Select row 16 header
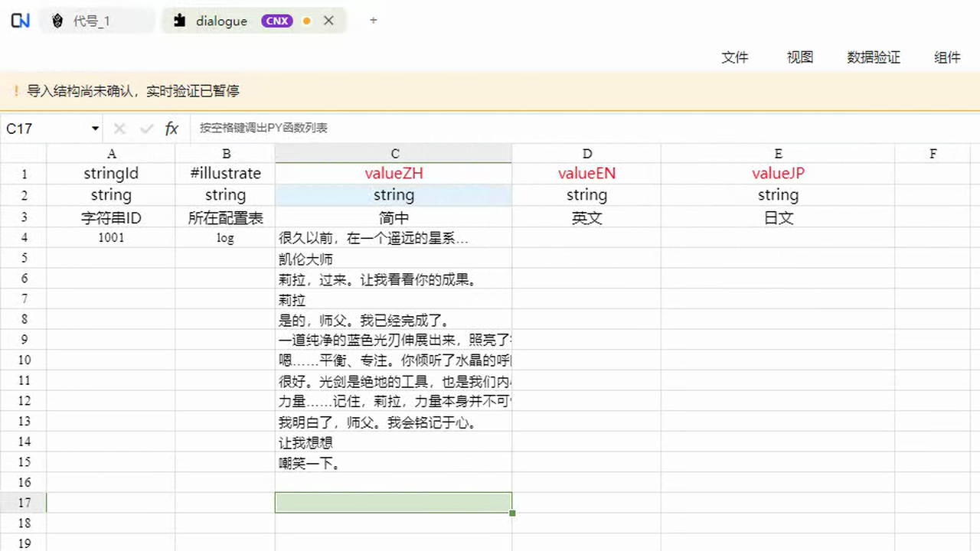The image size is (980, 551). [x=23, y=482]
